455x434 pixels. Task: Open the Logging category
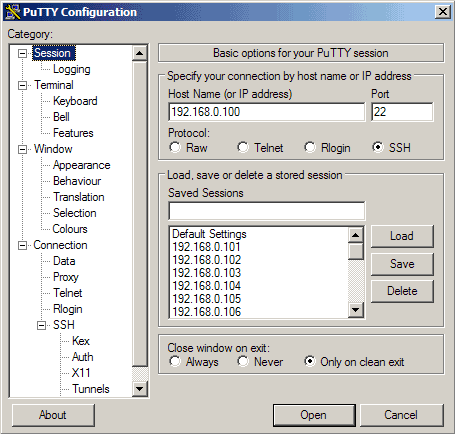click(72, 69)
